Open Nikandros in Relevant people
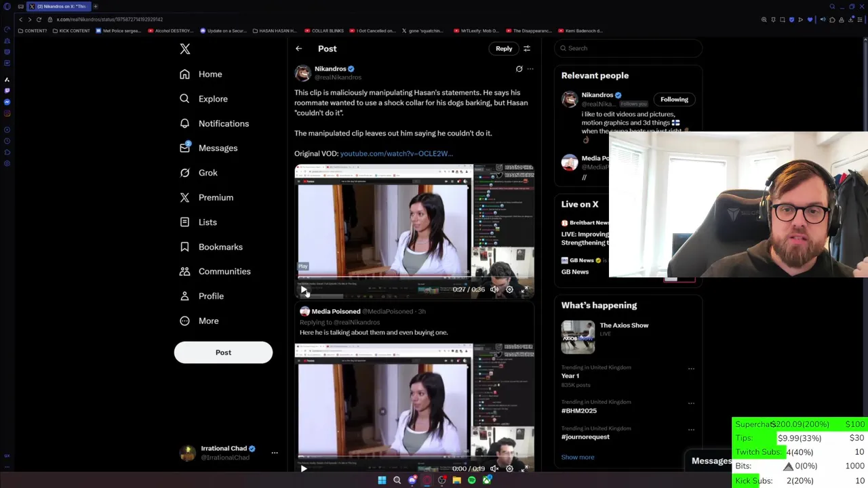868x488 pixels. [x=597, y=95]
